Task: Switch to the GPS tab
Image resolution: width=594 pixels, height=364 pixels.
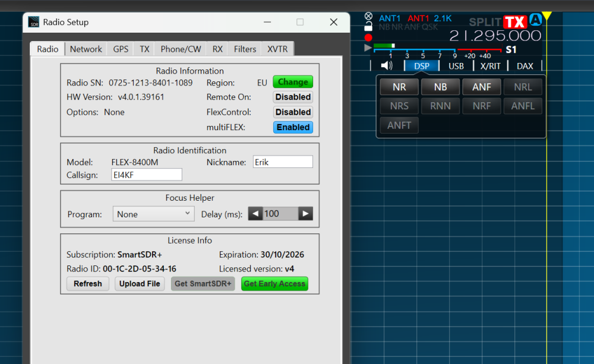Action: click(121, 49)
